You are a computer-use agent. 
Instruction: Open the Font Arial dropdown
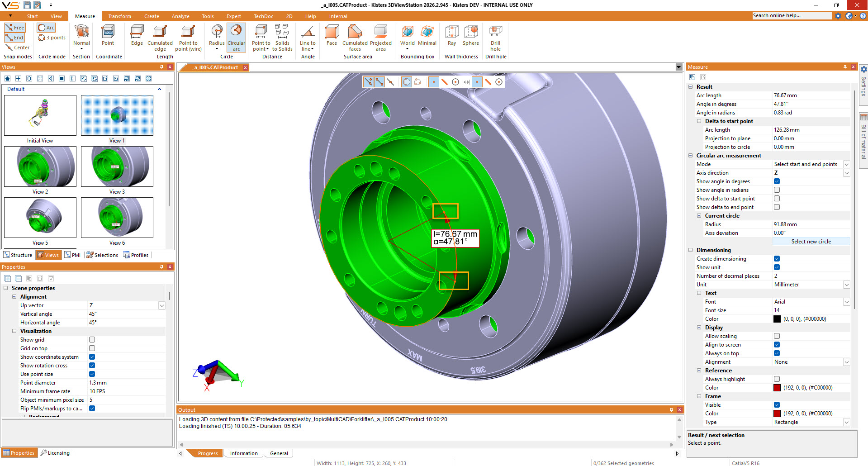[846, 302]
